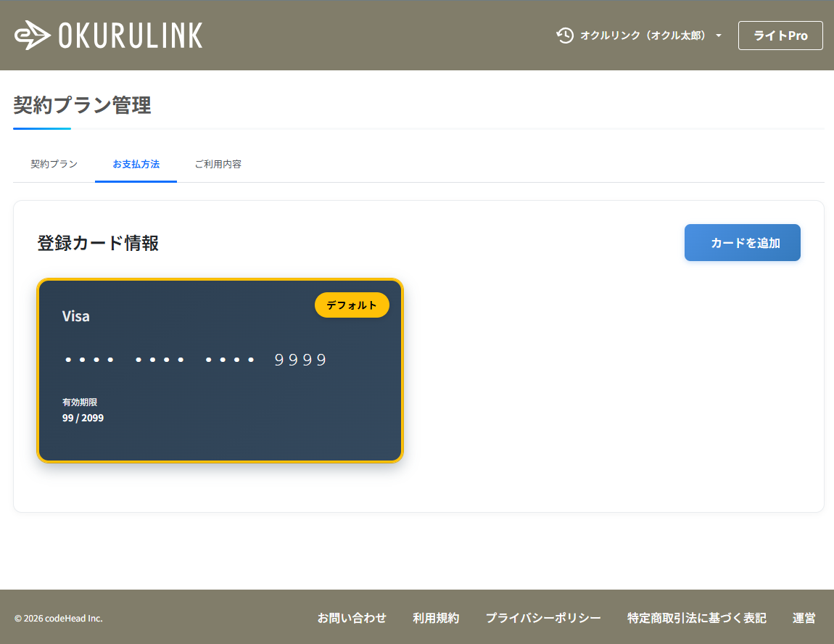
Task: Open the 利用規約 footer link
Action: coord(436,618)
